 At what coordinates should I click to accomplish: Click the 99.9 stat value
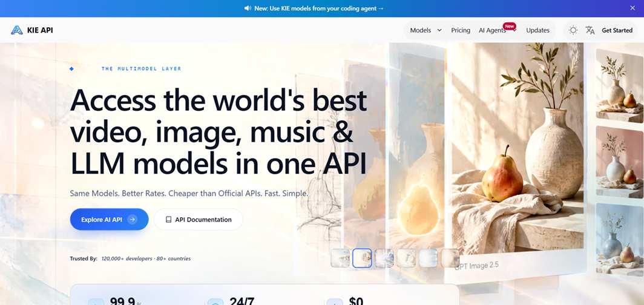coord(122,302)
